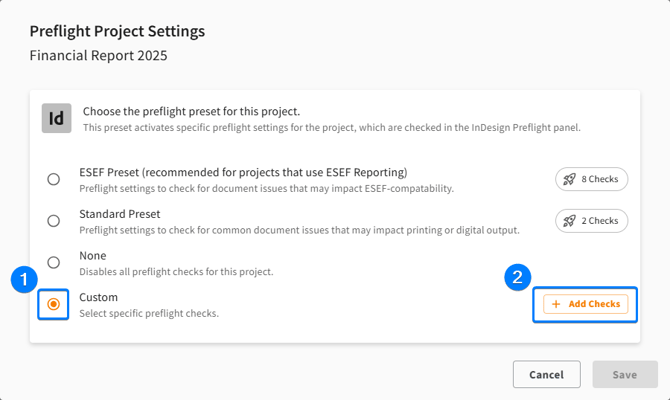Click the Add Checks button

[x=585, y=304]
